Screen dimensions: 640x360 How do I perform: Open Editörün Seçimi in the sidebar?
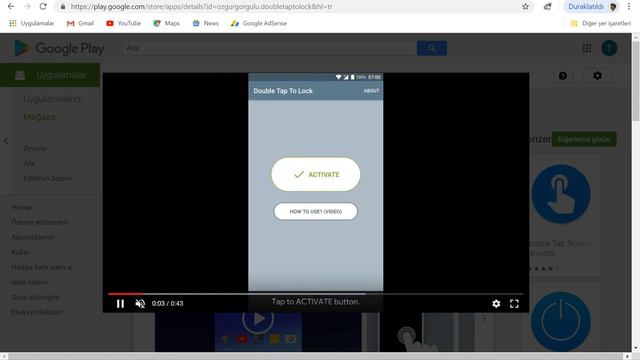[x=48, y=178]
